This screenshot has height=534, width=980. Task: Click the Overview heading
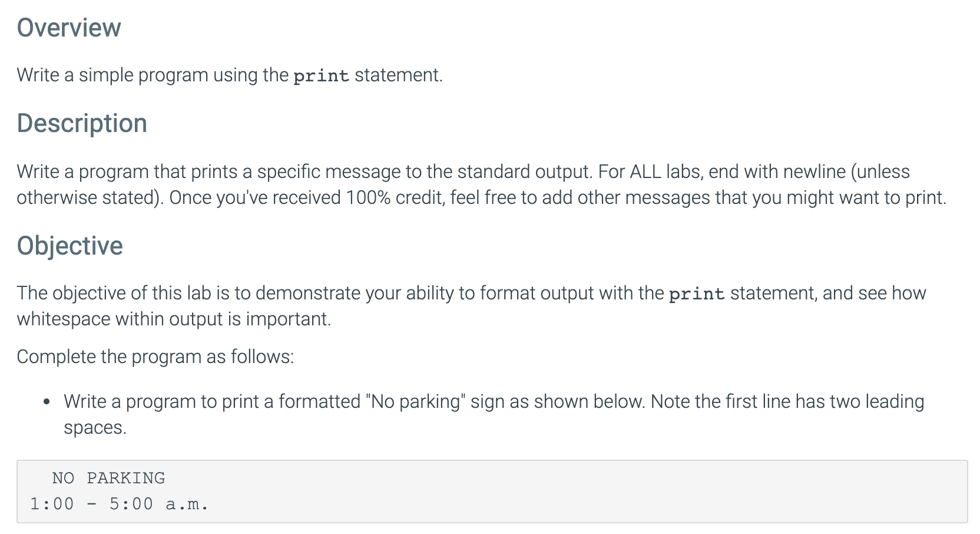[69, 28]
